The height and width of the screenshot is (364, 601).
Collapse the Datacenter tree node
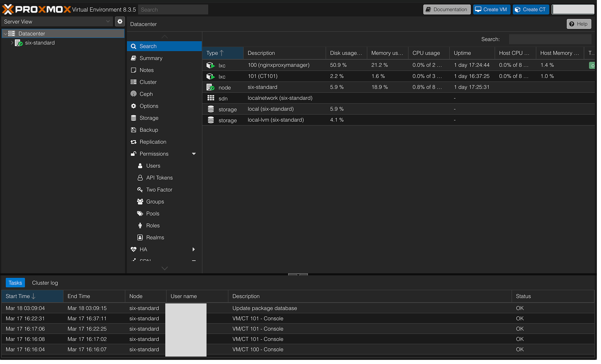click(5, 34)
